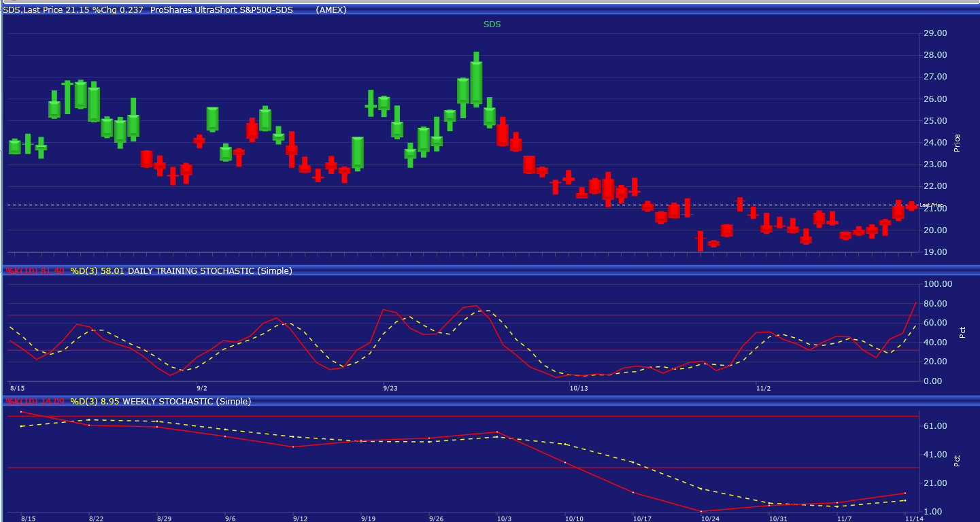Click the 28.00 price axis value
Screen dimensions: 980x522
[935, 55]
